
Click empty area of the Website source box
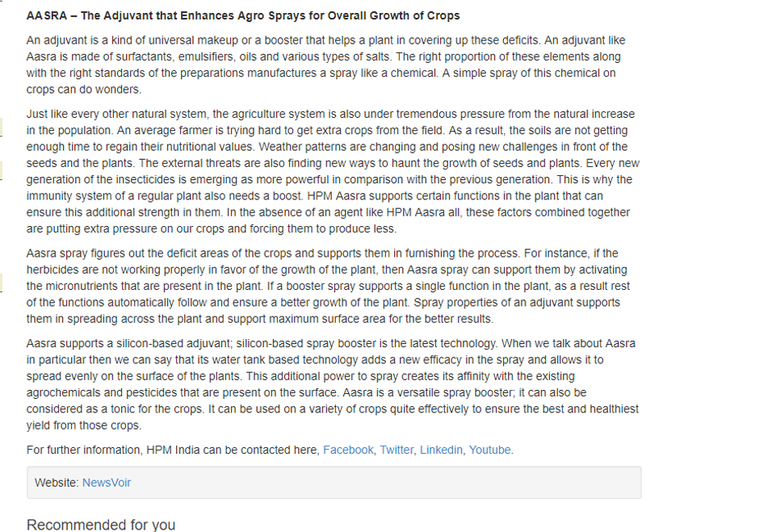coord(384,483)
